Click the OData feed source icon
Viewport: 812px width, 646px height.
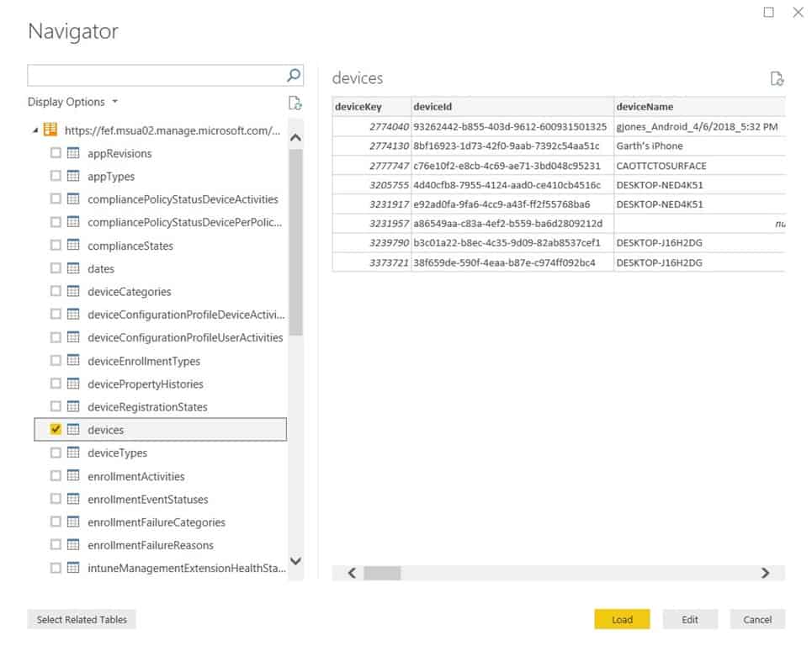[x=50, y=130]
